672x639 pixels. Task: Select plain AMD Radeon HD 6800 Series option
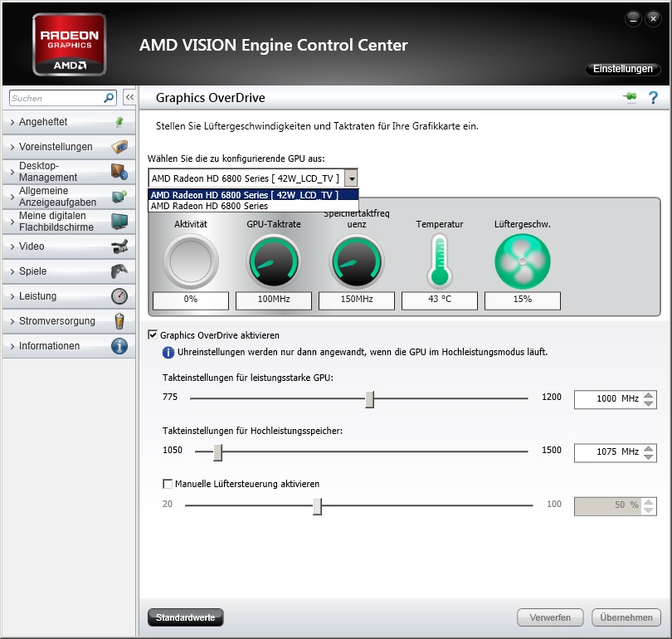click(x=253, y=206)
